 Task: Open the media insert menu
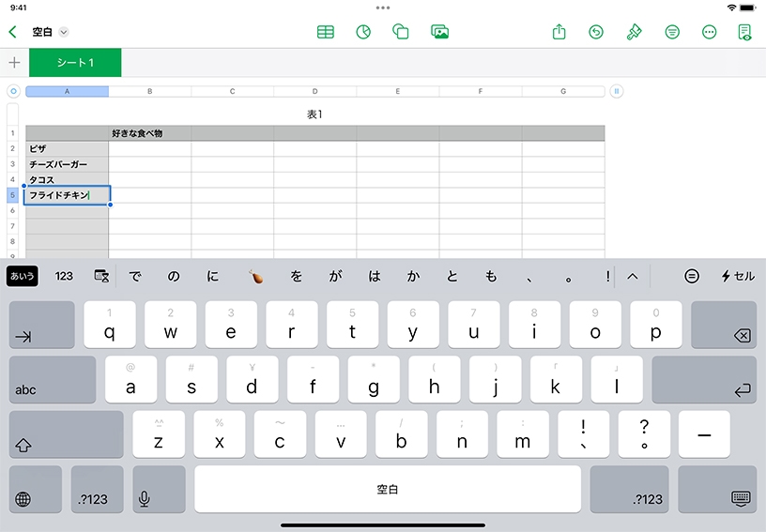pos(439,32)
